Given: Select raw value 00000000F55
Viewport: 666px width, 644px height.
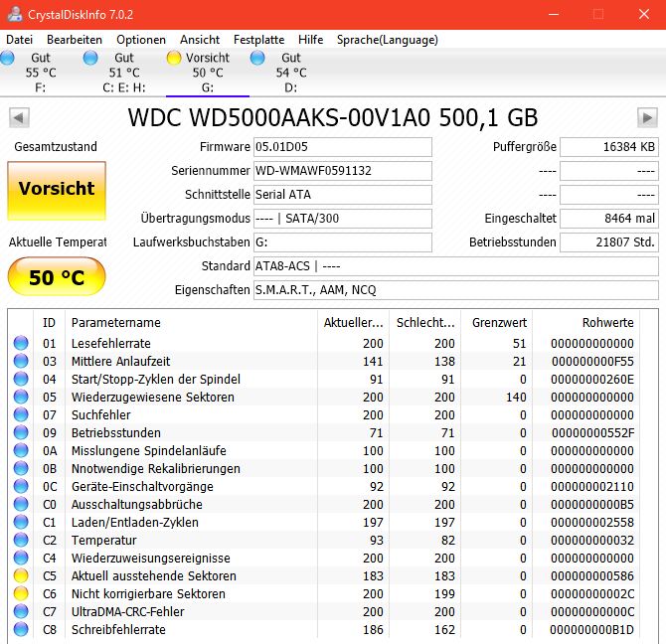Looking at the screenshot, I should point(592,362).
